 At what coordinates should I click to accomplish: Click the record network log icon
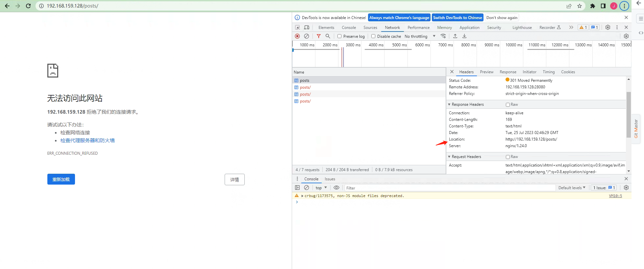coord(297,36)
